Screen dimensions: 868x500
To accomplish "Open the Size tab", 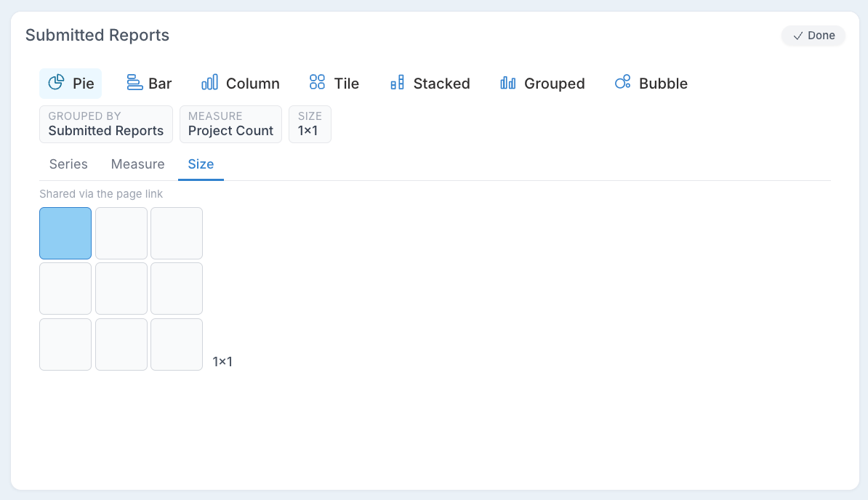I will click(x=201, y=164).
